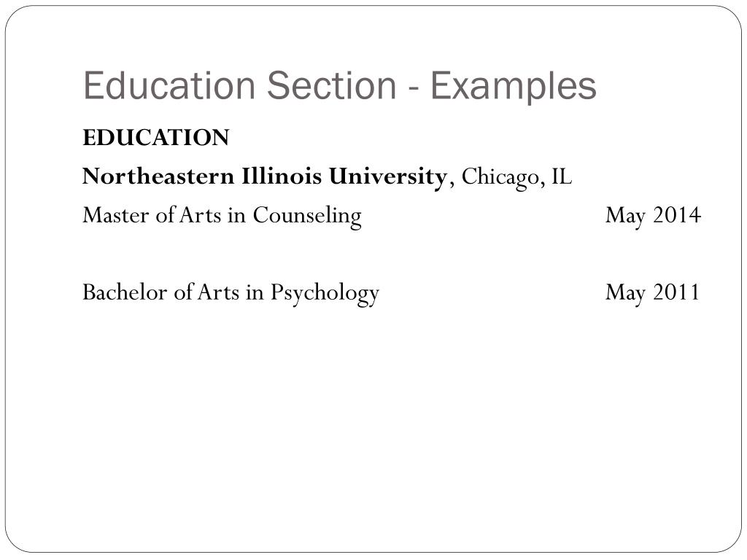Image resolution: width=747 pixels, height=560 pixels.
Task: Click the word "Examples" in the title
Action: click(x=514, y=87)
